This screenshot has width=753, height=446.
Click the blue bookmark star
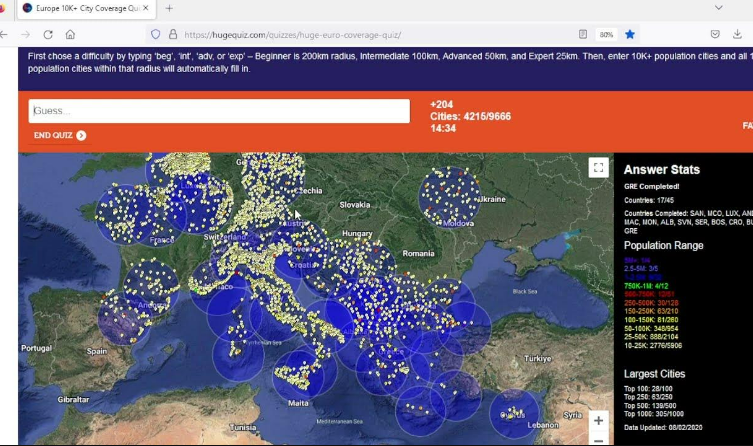630,34
